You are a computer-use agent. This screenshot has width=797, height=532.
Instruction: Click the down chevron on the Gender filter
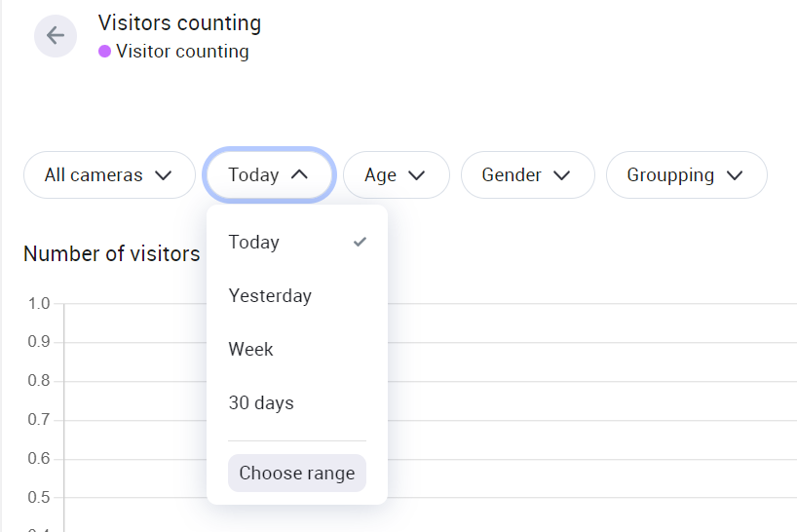point(561,175)
